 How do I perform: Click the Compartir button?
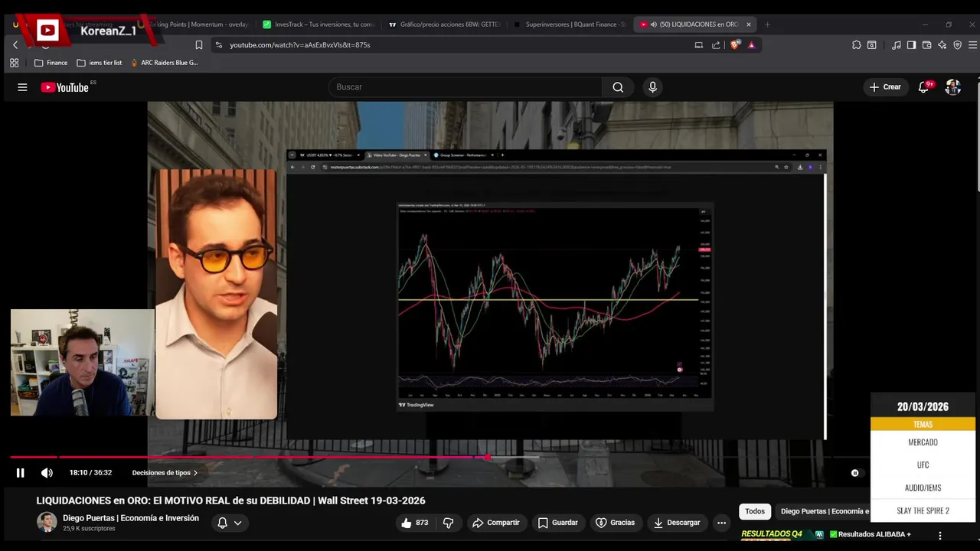tap(496, 523)
